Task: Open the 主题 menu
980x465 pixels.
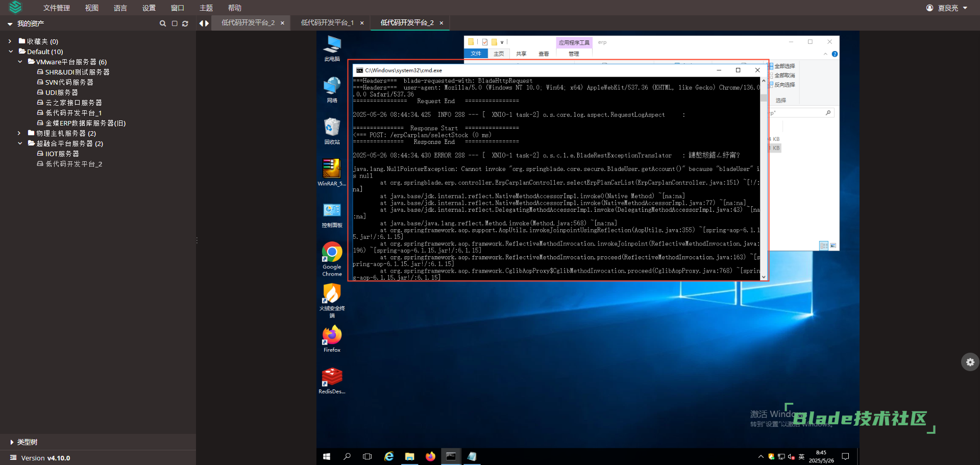Action: pyautogui.click(x=206, y=8)
